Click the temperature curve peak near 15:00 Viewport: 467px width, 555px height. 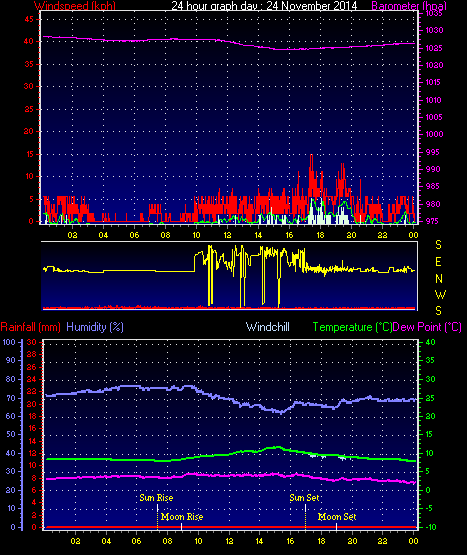point(277,447)
